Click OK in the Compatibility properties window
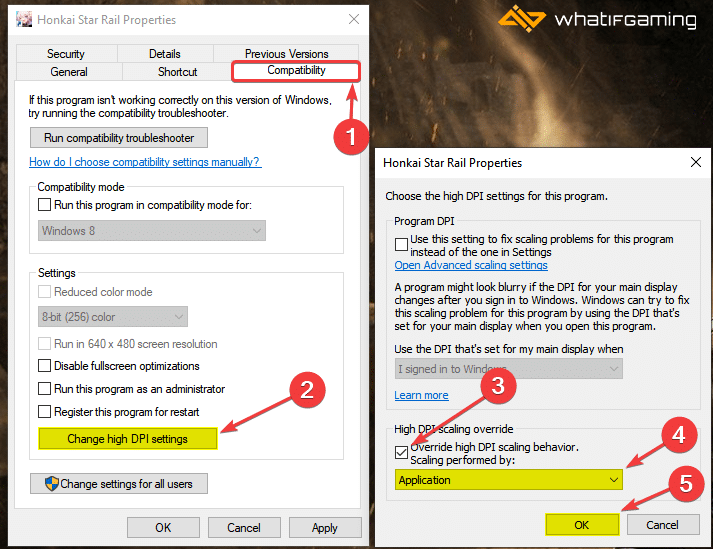Image resolution: width=713 pixels, height=549 pixels. [163, 528]
